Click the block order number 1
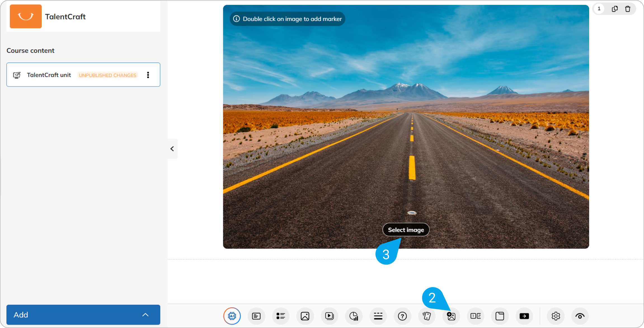This screenshot has height=328, width=644. point(599,9)
